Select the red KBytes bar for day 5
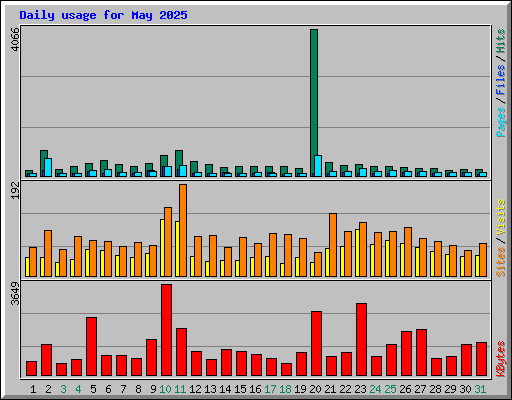The width and height of the screenshot is (512, 400). pyautogui.click(x=91, y=346)
